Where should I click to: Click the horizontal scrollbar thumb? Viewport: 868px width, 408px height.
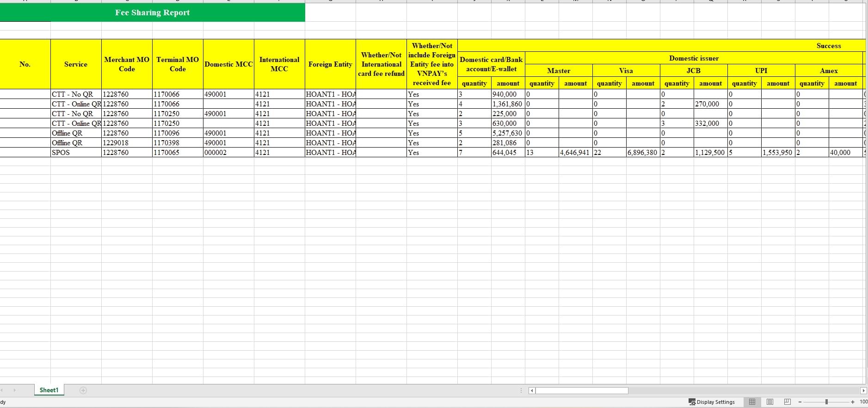[x=581, y=391]
